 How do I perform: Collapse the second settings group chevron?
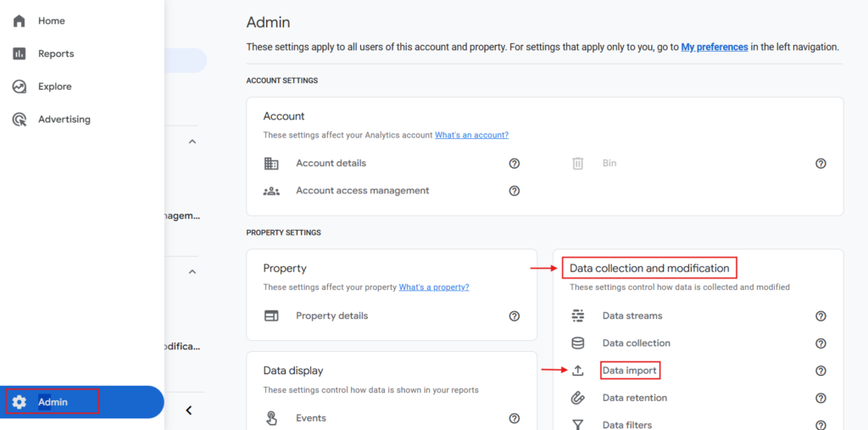(x=192, y=272)
